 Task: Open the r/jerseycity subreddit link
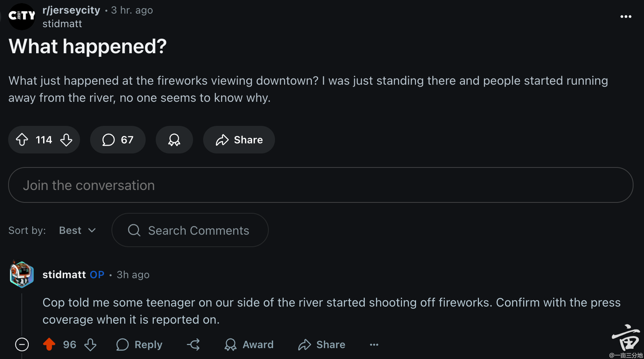71,10
